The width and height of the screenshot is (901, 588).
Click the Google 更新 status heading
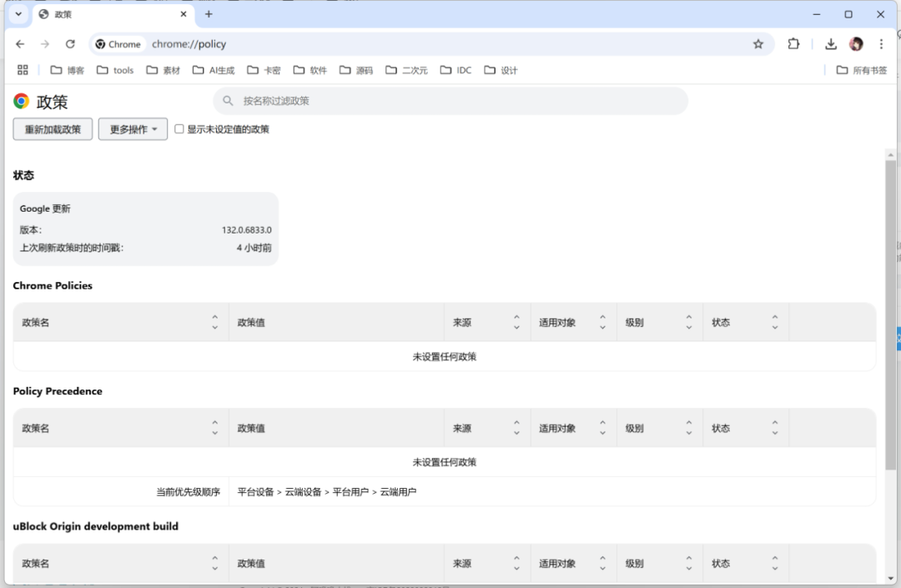[45, 209]
